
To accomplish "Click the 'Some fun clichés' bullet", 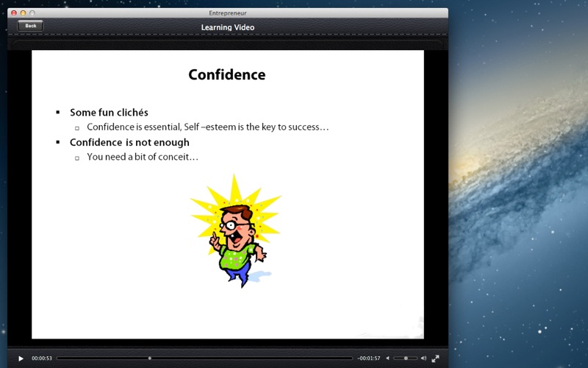I will coord(109,113).
